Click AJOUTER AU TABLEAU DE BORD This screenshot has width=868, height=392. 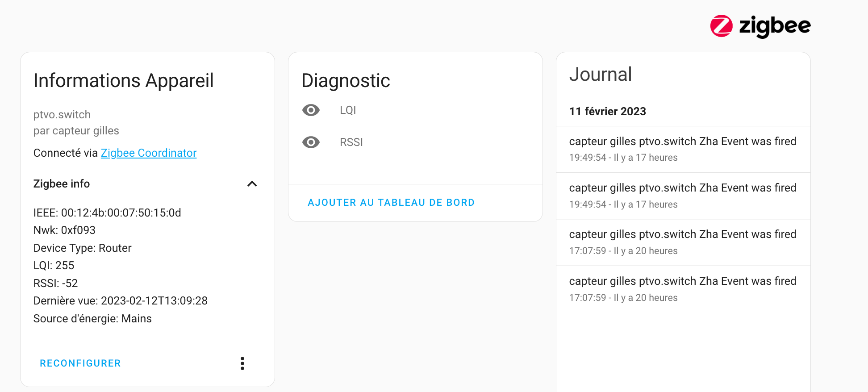pos(391,203)
